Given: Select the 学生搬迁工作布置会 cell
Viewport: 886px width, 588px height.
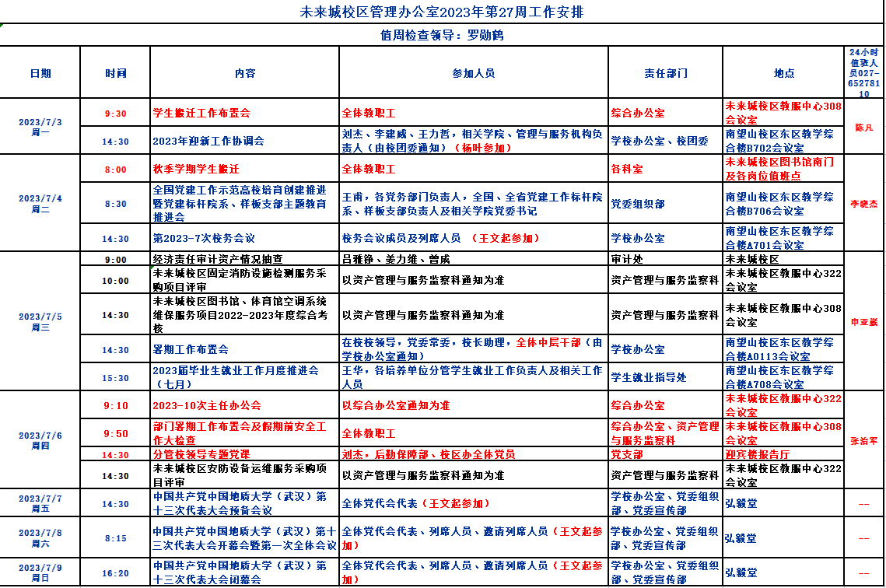Looking at the screenshot, I should click(x=245, y=113).
